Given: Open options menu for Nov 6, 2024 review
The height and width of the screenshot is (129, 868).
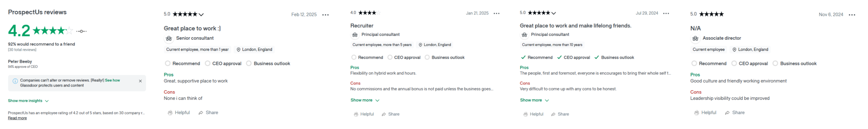Looking at the screenshot, I should click(852, 15).
